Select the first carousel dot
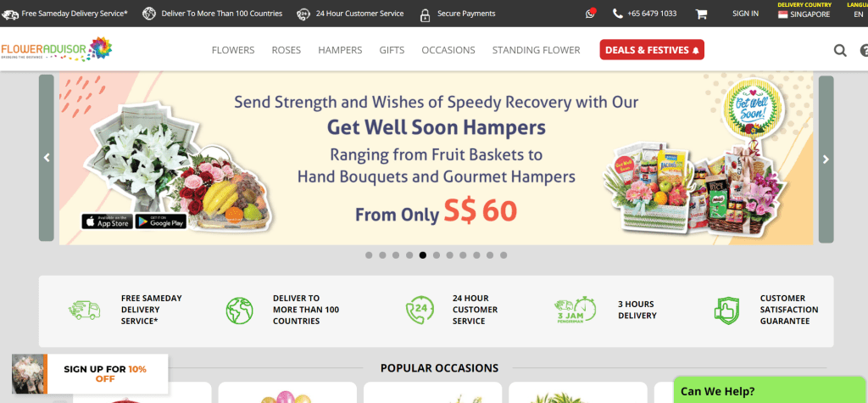 (x=369, y=255)
